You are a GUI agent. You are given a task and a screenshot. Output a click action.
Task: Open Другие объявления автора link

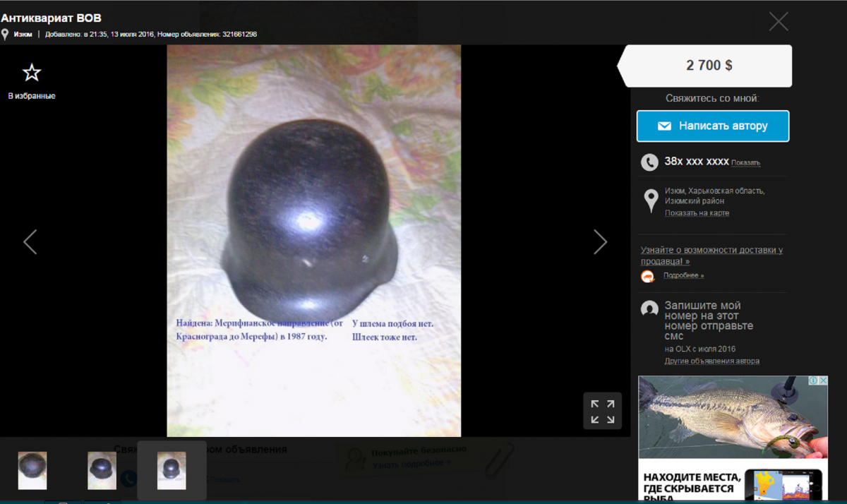(x=711, y=361)
